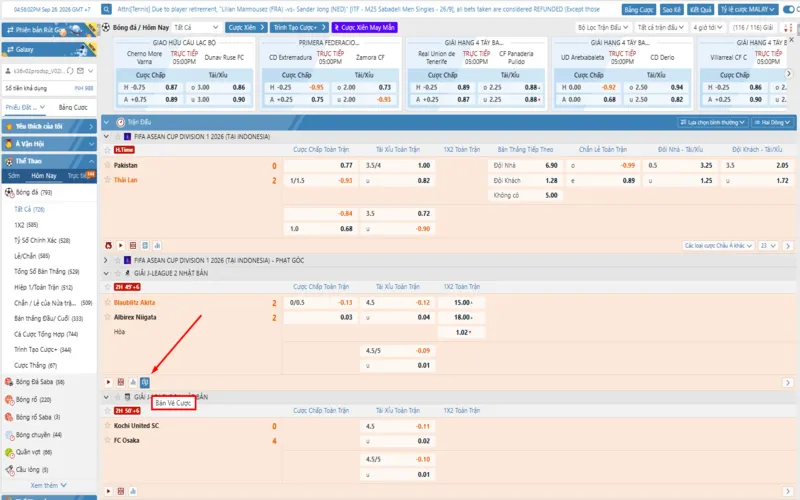Toggle the switch at top right corner
Image resolution: width=800 pixels, height=500 pixels.
790,9
